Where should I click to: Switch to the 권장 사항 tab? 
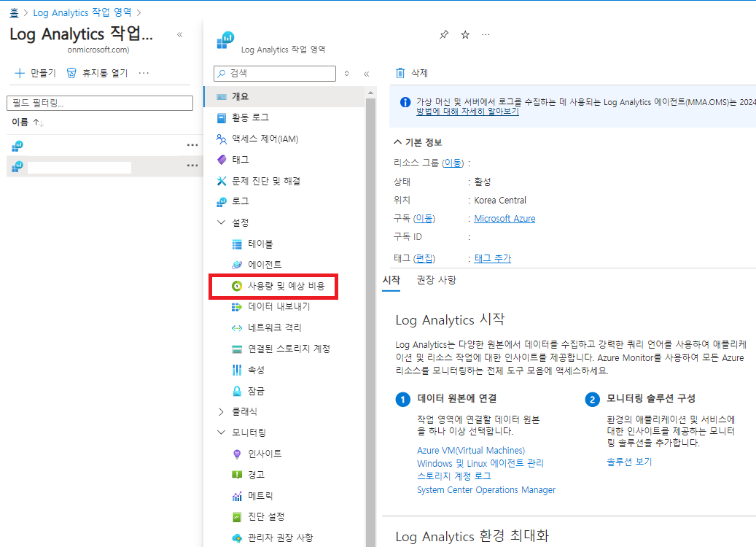pyautogui.click(x=437, y=280)
